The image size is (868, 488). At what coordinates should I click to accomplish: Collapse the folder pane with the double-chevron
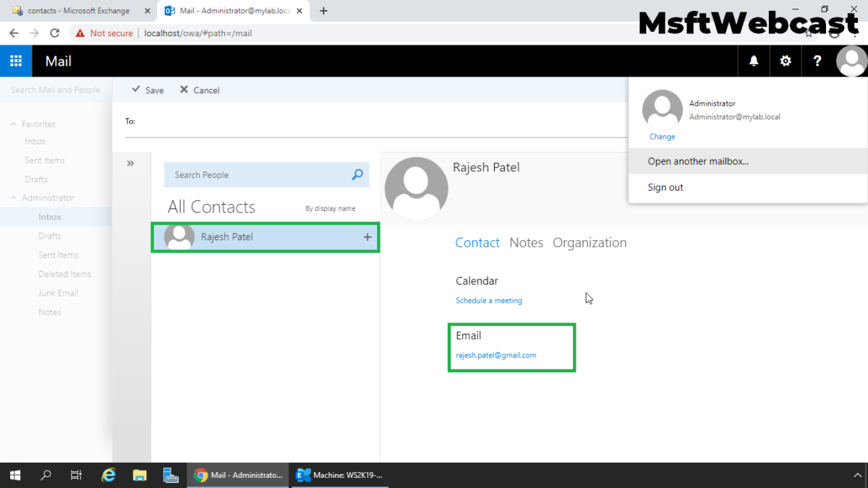point(131,163)
